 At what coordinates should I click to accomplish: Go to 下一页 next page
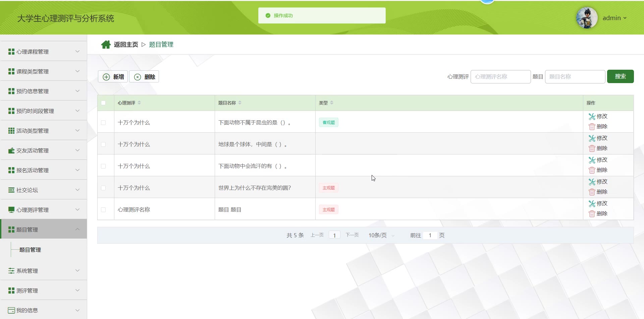tap(352, 235)
